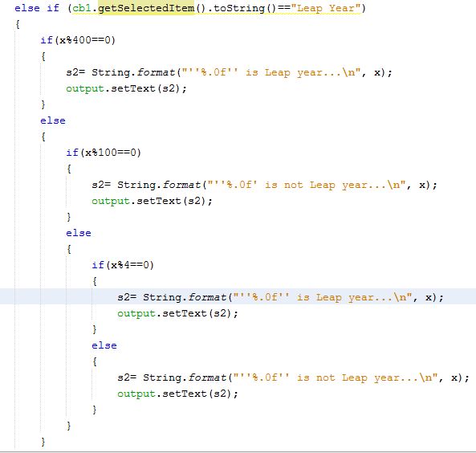Image resolution: width=476 pixels, height=453 pixels.
Task: Click the opening brace under if(x%4==0)
Action: point(95,281)
